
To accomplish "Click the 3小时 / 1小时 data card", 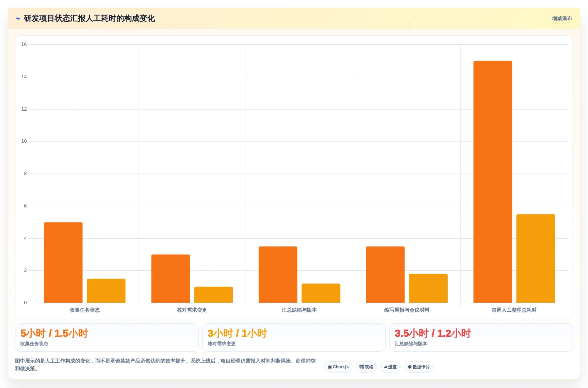I will (x=294, y=337).
